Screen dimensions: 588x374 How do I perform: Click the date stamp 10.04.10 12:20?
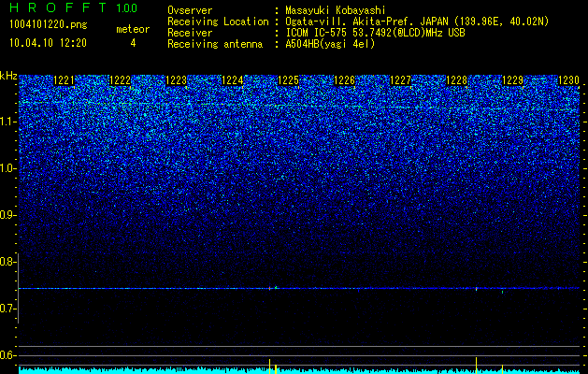pos(48,43)
